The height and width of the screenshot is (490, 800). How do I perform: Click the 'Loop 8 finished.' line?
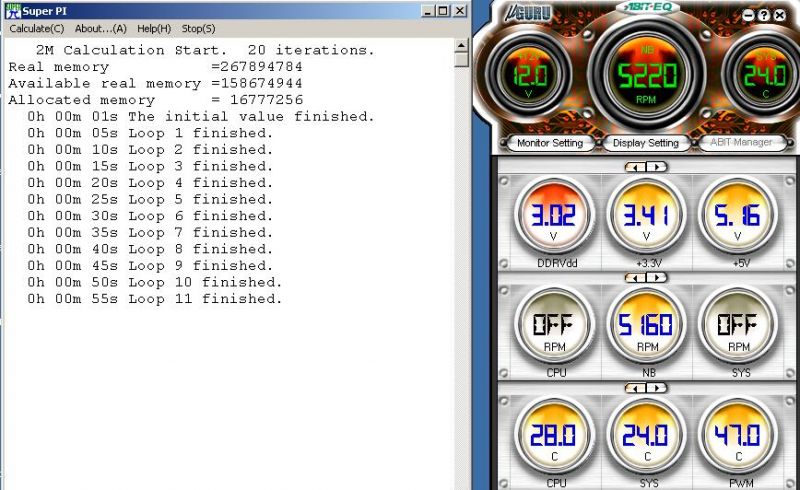coord(150,249)
